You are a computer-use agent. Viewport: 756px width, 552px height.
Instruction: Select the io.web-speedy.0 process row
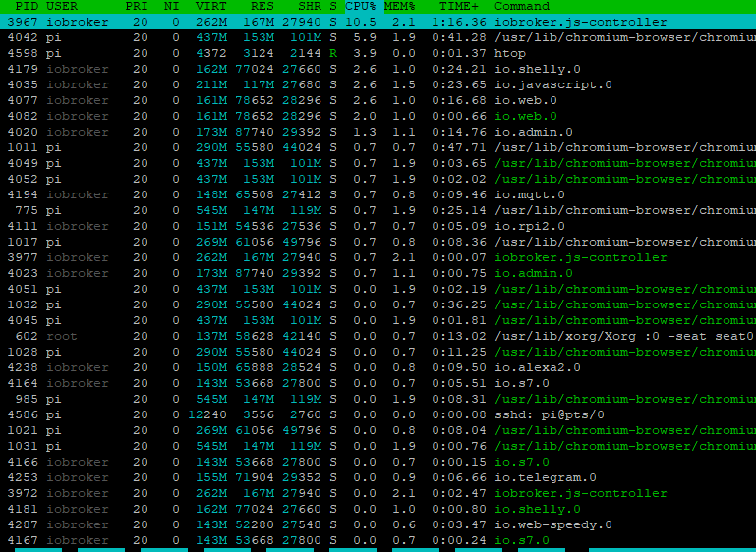point(378,524)
